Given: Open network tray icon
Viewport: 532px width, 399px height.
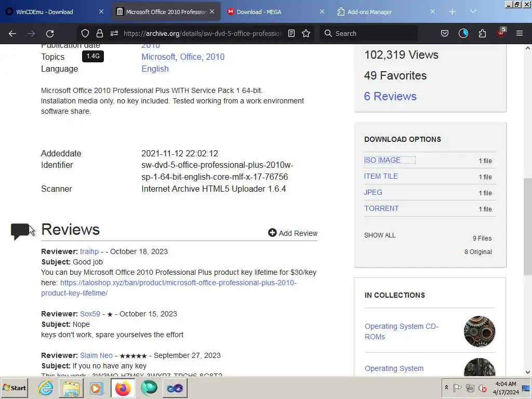Looking at the screenshot, I should [x=470, y=388].
